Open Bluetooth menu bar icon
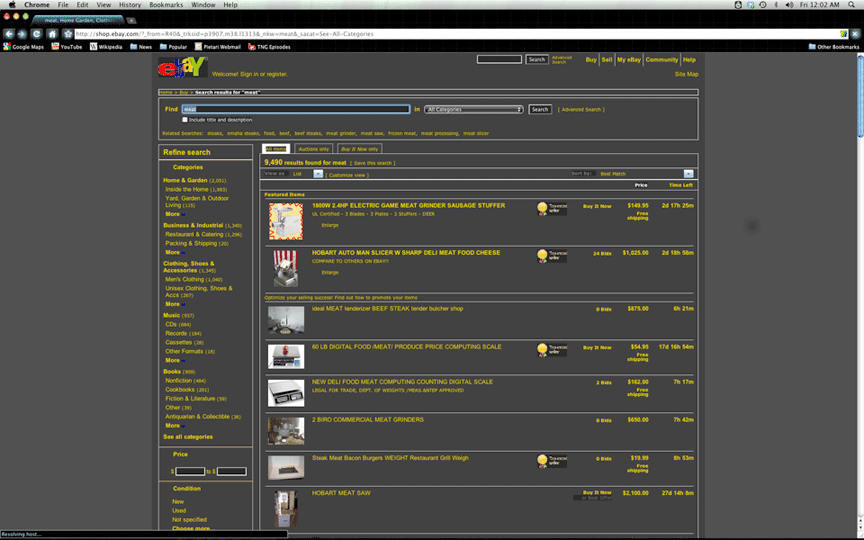 [776, 4]
